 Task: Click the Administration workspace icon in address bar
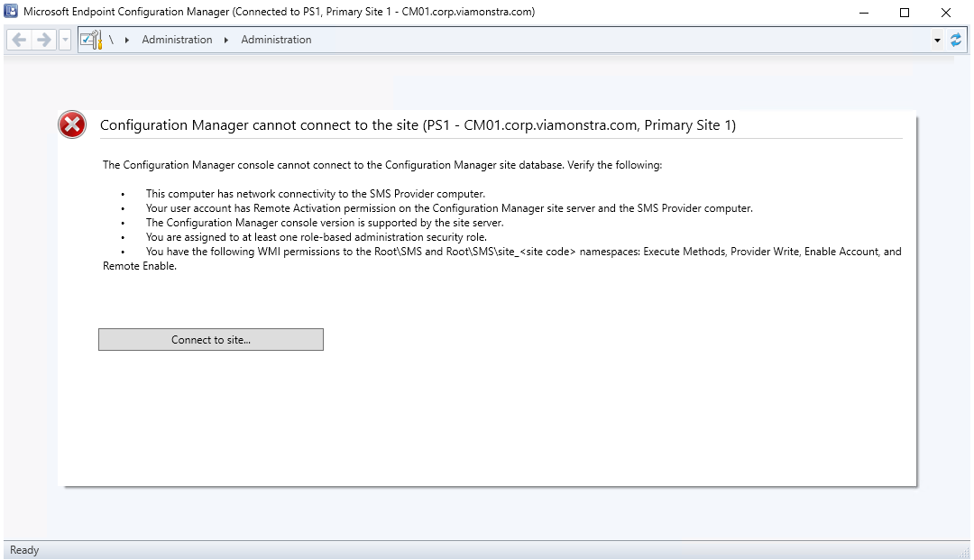[x=91, y=40]
